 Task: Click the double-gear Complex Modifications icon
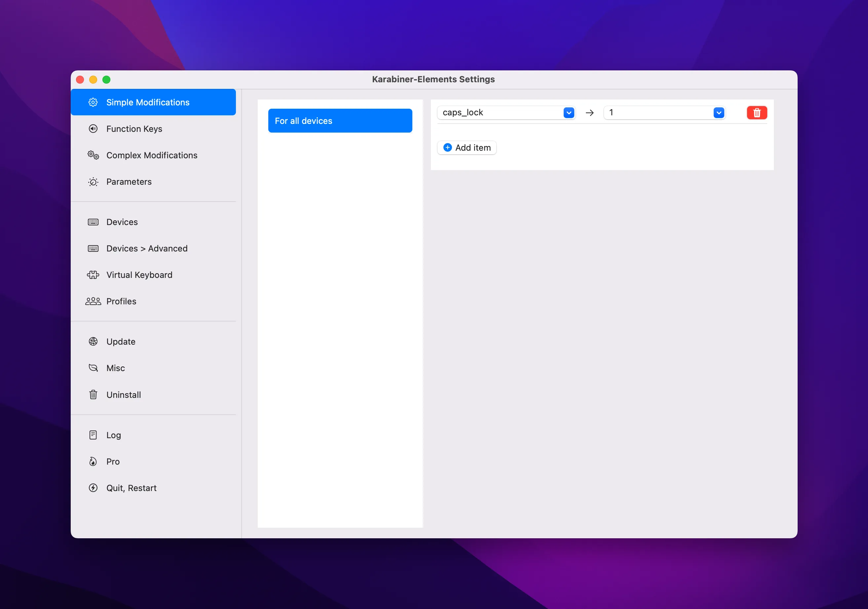(93, 155)
